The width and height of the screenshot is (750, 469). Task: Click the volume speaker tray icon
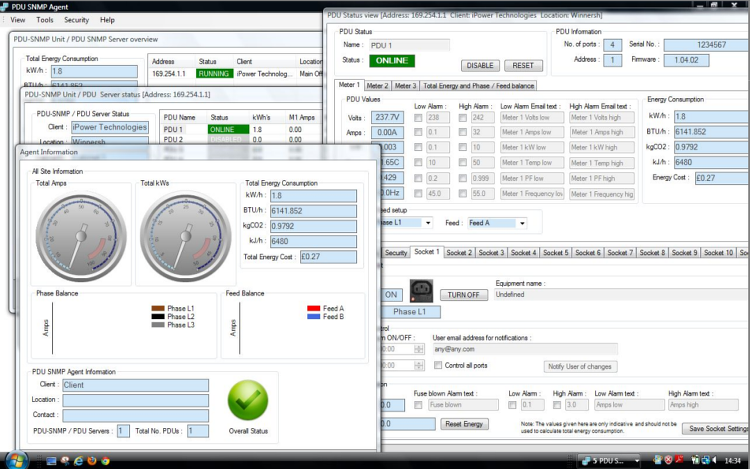point(715,460)
